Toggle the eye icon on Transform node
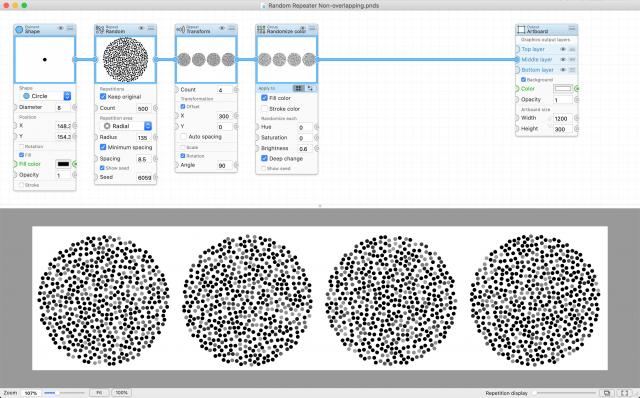 tap(222, 28)
